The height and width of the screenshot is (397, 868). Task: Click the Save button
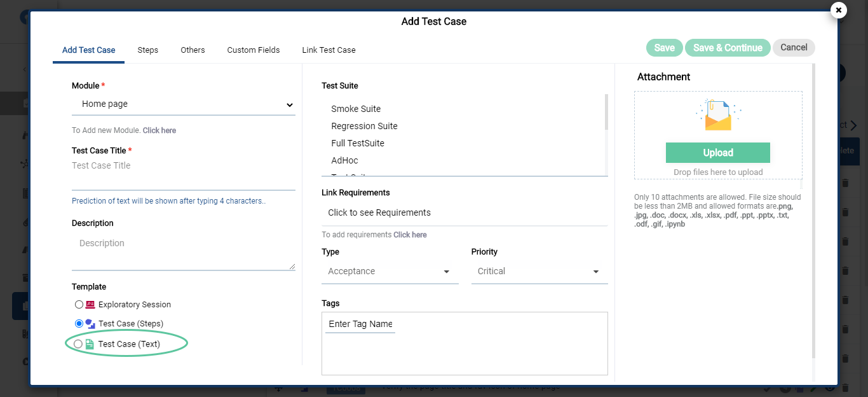(x=665, y=48)
